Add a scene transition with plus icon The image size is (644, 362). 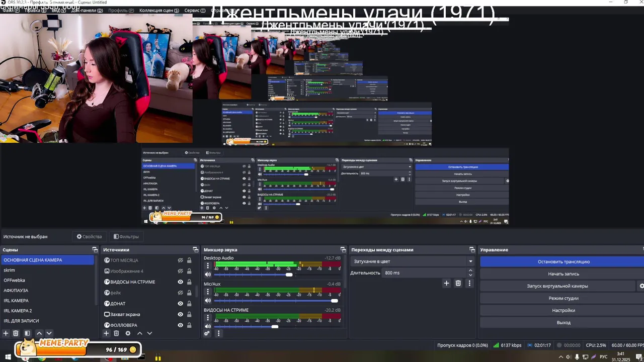(446, 284)
